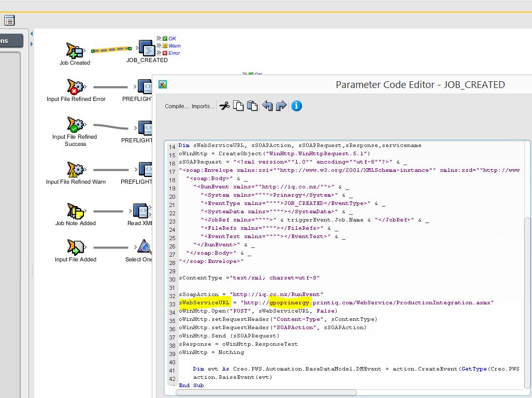Click the Copy icon in editor toolbar

tap(238, 106)
